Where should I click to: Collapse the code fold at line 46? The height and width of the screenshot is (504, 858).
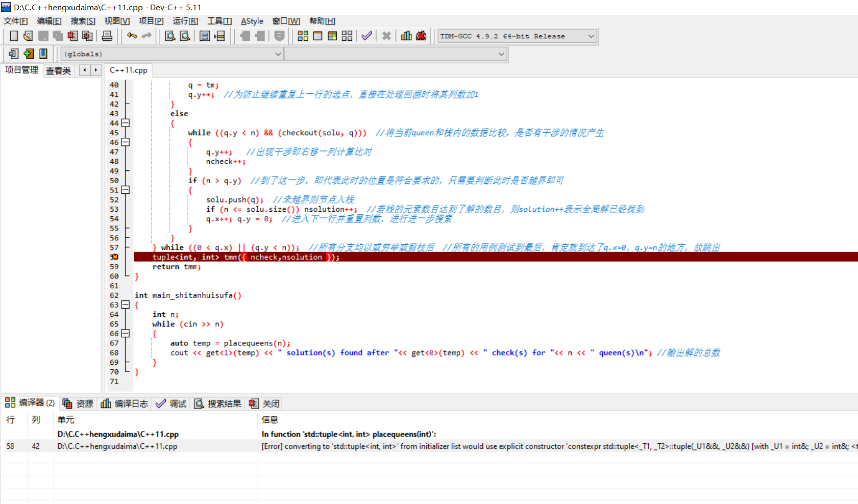coord(126,142)
